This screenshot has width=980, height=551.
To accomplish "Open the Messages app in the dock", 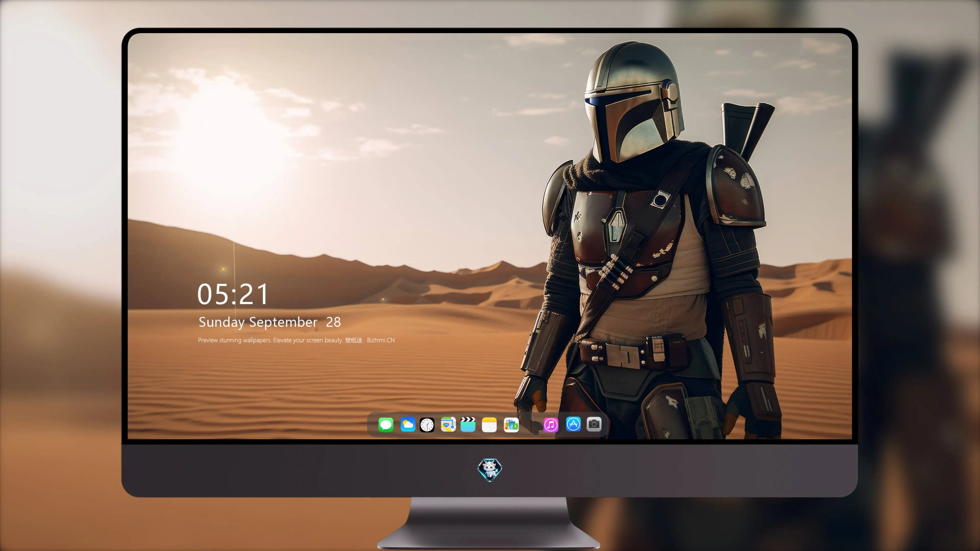I will [386, 424].
